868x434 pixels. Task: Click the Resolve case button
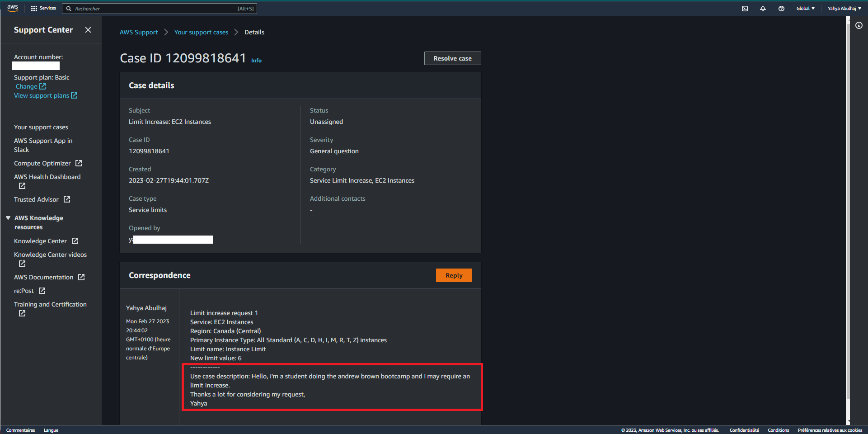tap(452, 58)
